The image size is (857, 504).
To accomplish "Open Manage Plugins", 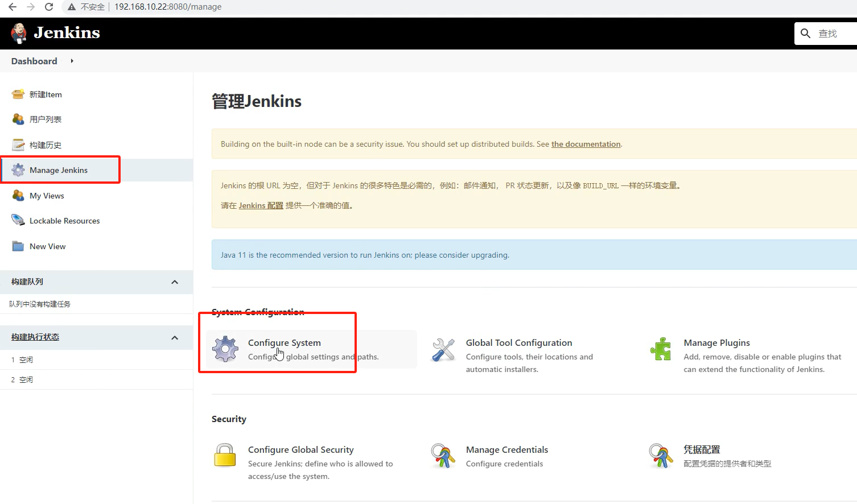I will (716, 342).
